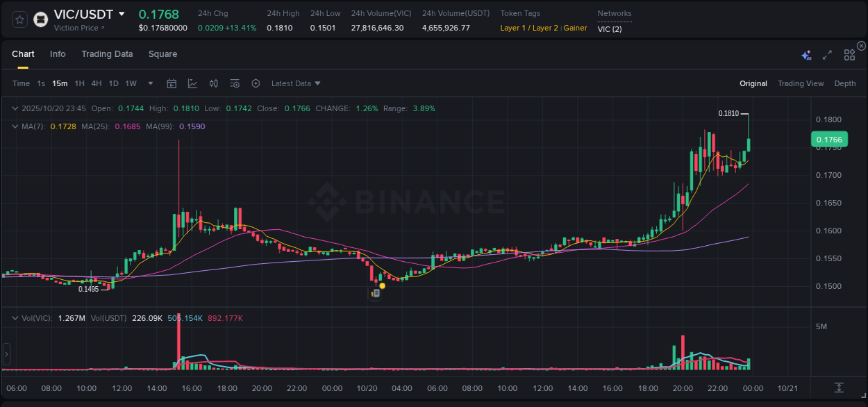
Task: Switch to the Trading Data tab
Action: pyautogui.click(x=107, y=53)
